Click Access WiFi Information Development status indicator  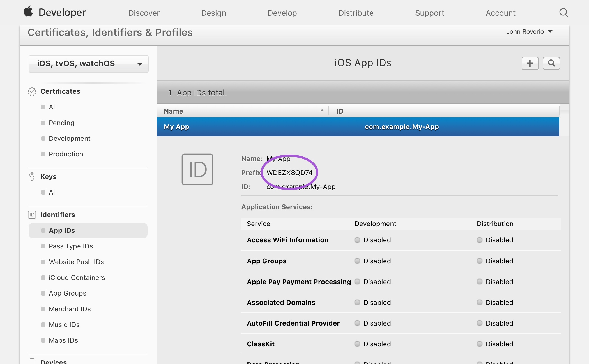357,240
